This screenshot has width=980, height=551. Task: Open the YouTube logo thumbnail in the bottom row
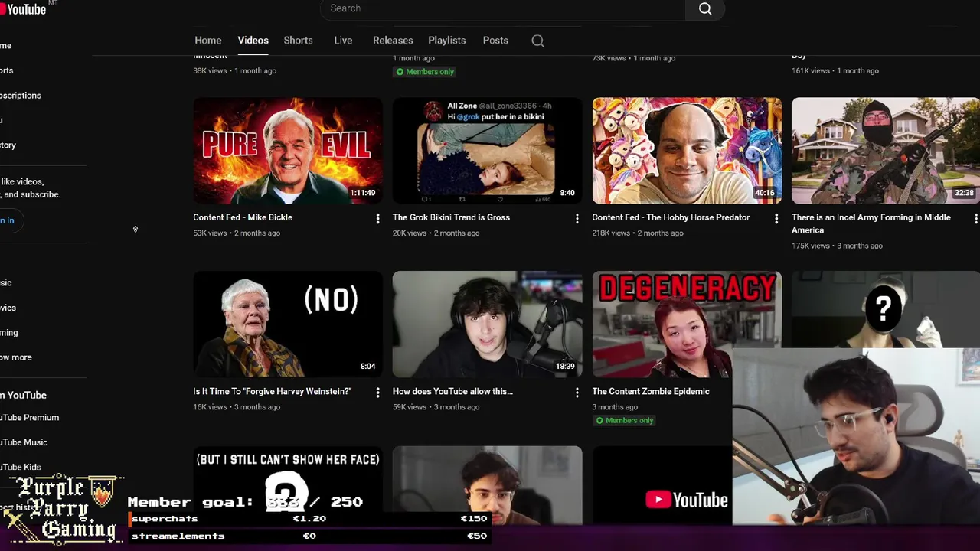pos(662,486)
